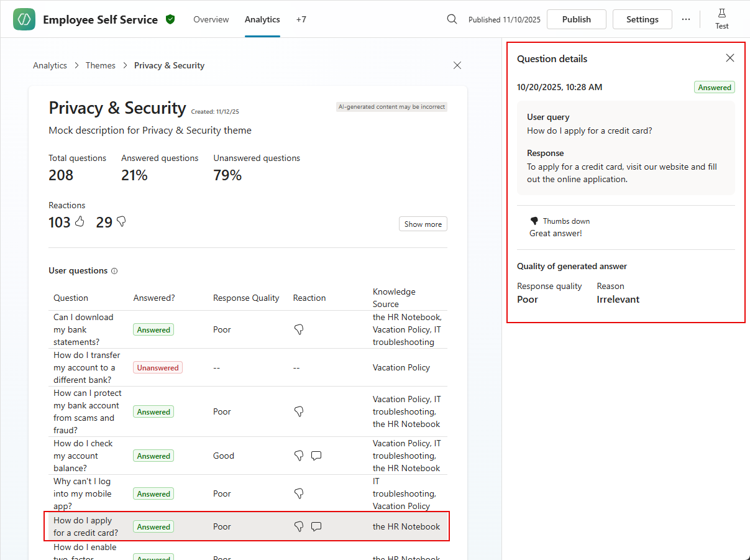Expand reactions with Show more
Image resolution: width=750 pixels, height=560 pixels.
tap(423, 224)
